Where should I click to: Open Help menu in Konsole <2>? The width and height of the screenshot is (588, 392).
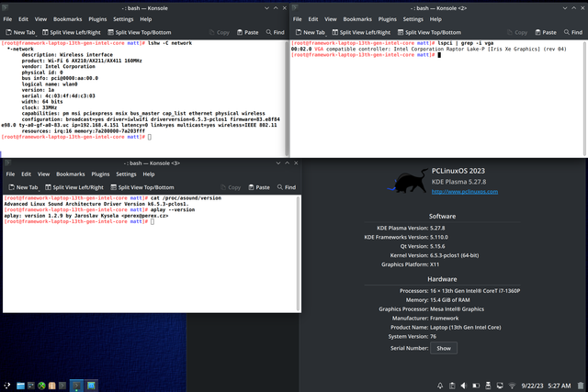coord(435,19)
